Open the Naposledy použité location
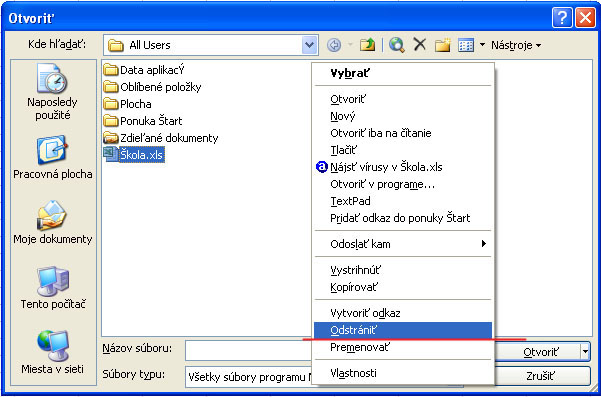This screenshot has width=601, height=397. click(x=53, y=92)
